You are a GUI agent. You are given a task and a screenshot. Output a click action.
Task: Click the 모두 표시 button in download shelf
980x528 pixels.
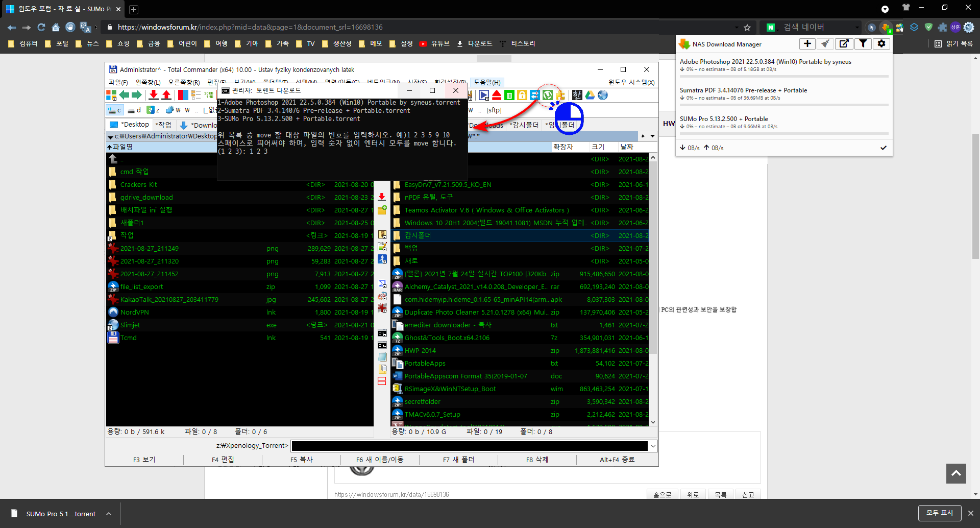(x=940, y=513)
